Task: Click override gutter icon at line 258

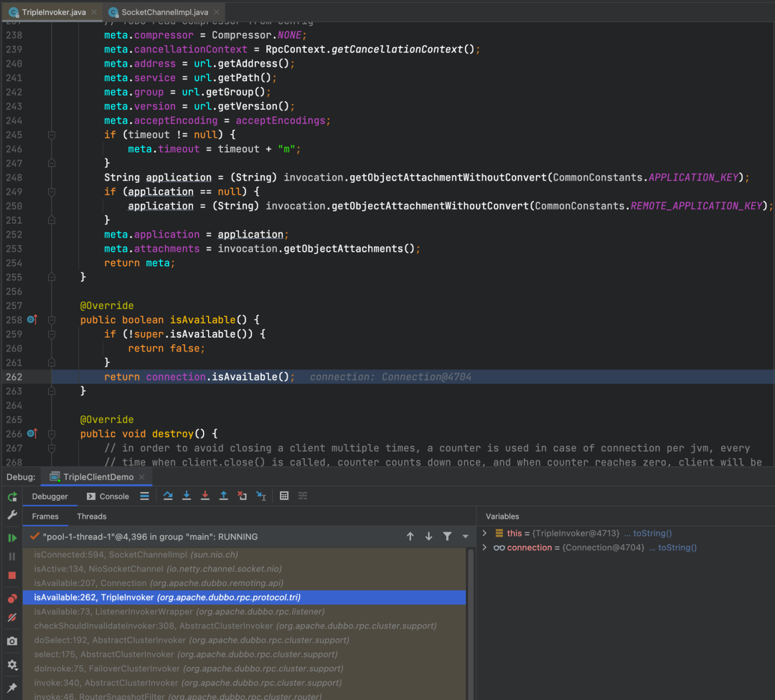Action: click(32, 320)
